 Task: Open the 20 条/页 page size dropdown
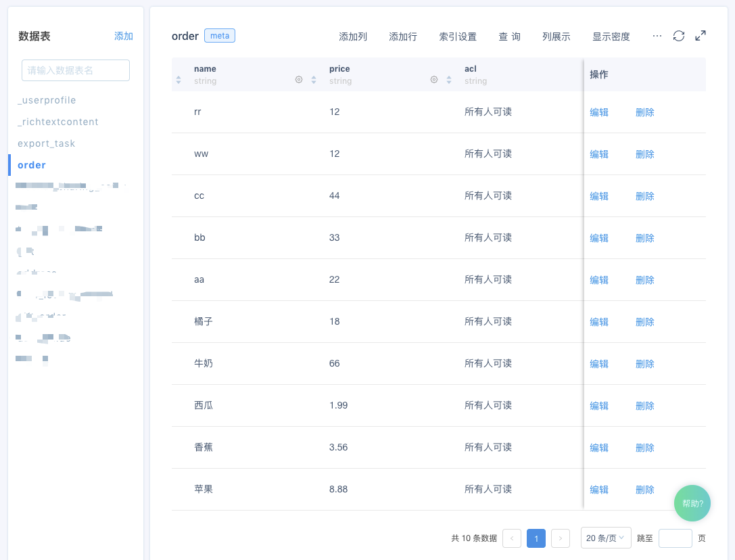tap(605, 538)
